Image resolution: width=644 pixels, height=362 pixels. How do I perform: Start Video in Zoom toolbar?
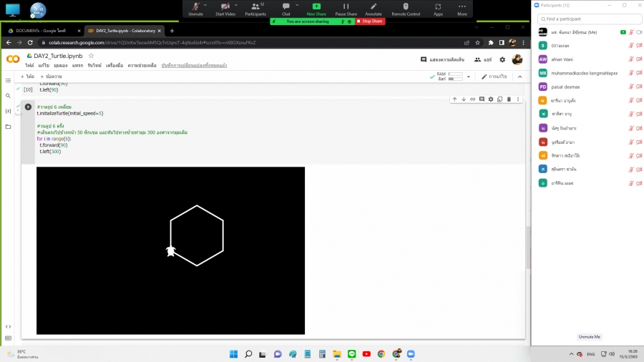(225, 9)
